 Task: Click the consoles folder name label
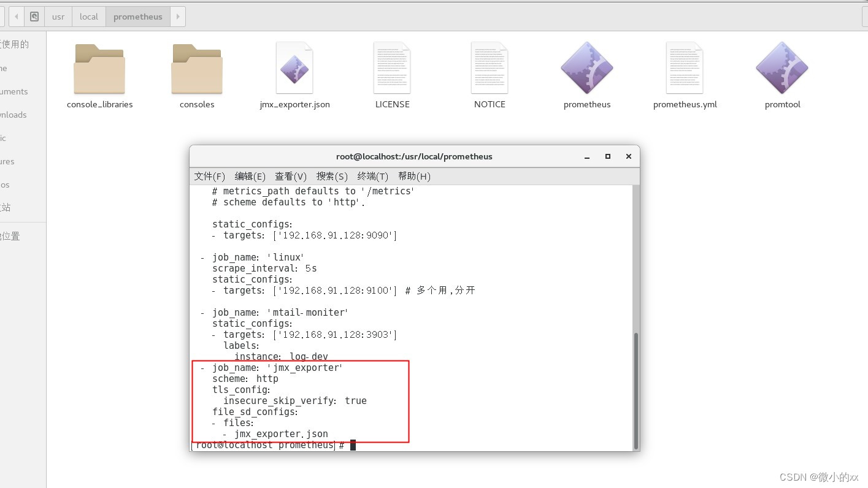point(197,104)
